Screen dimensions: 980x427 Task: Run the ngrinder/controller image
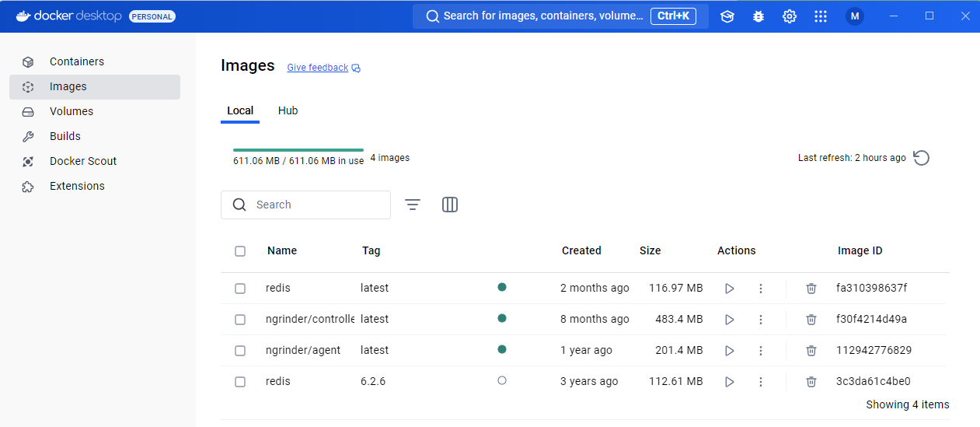[730, 320]
